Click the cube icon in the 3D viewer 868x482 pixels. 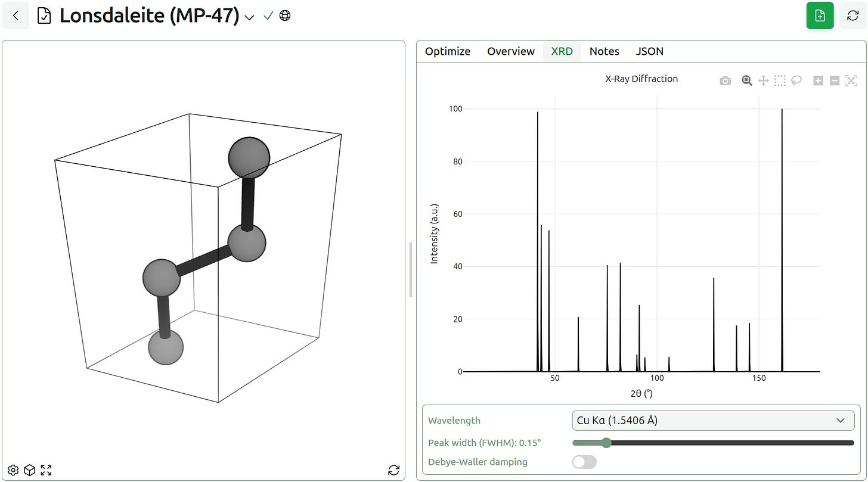(29, 470)
